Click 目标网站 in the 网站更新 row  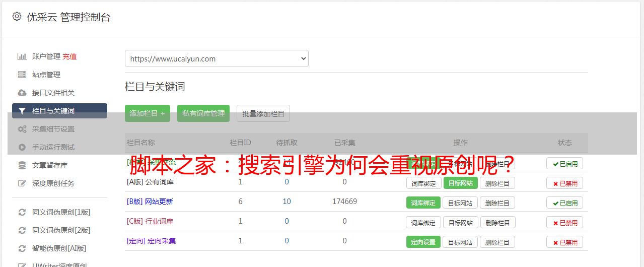[x=460, y=203]
